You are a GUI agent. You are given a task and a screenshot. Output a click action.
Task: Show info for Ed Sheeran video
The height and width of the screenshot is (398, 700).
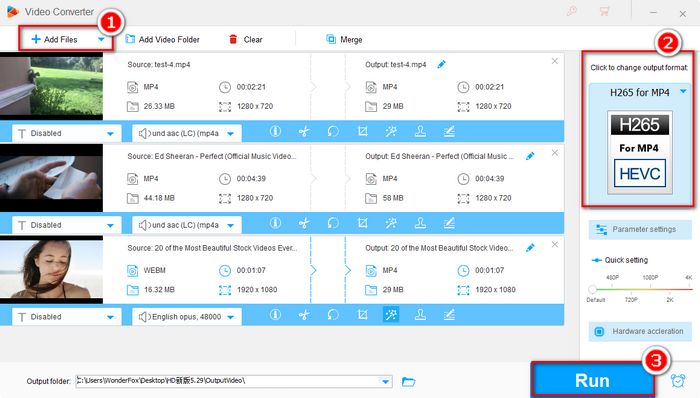(275, 223)
